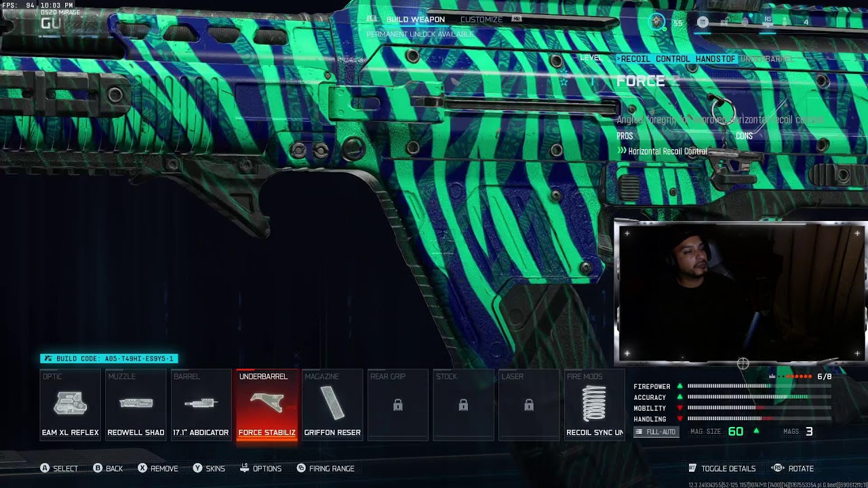Open the Optic slot with EAM XL Reflex

point(71,405)
